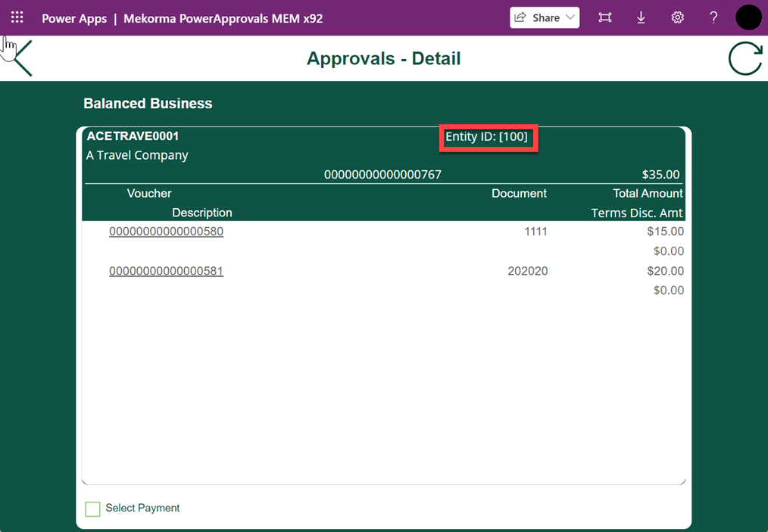Screen dimensions: 768x532
Task: Tick the Select Payment checkbox
Action: (x=92, y=509)
